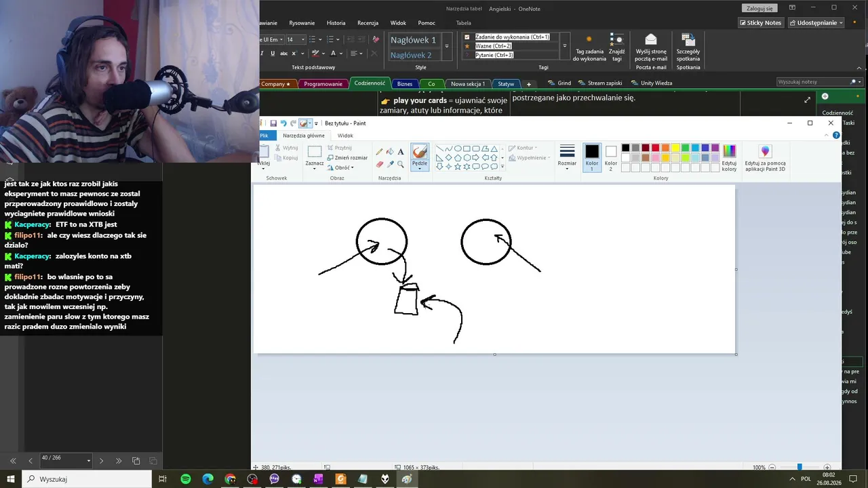
Task: Open OneNote Rysowanie tab
Action: pyautogui.click(x=302, y=23)
